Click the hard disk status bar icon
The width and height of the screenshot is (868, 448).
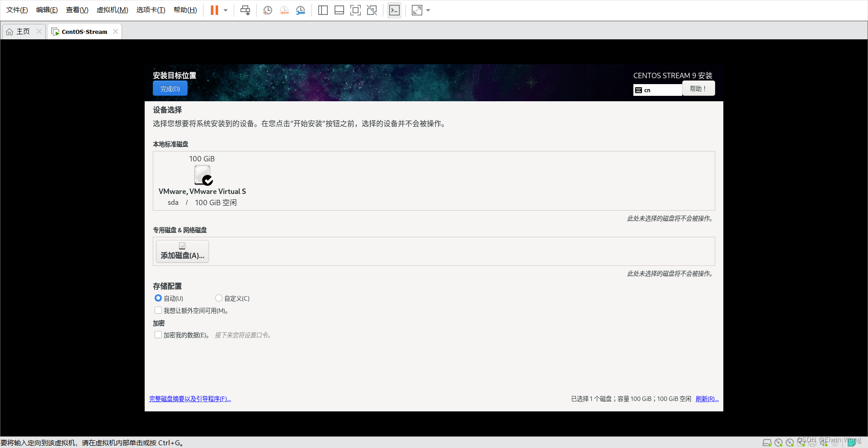pos(767,443)
